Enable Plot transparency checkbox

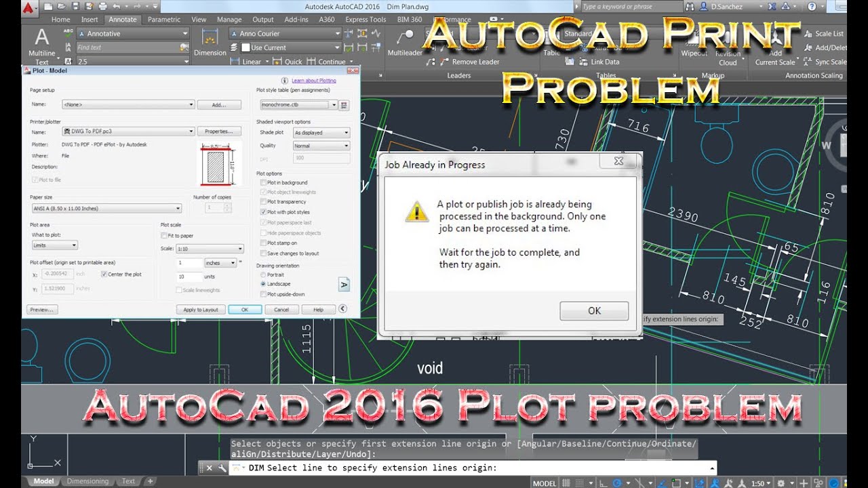(263, 201)
